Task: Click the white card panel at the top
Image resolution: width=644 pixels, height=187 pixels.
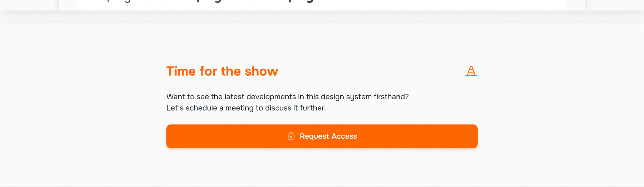Action: (x=322, y=5)
